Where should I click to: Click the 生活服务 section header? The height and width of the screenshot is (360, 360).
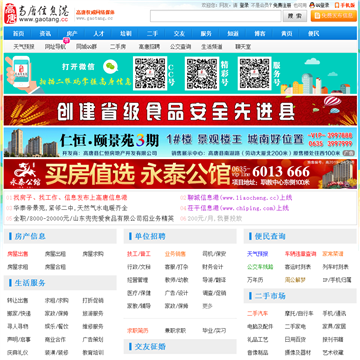[30, 283]
